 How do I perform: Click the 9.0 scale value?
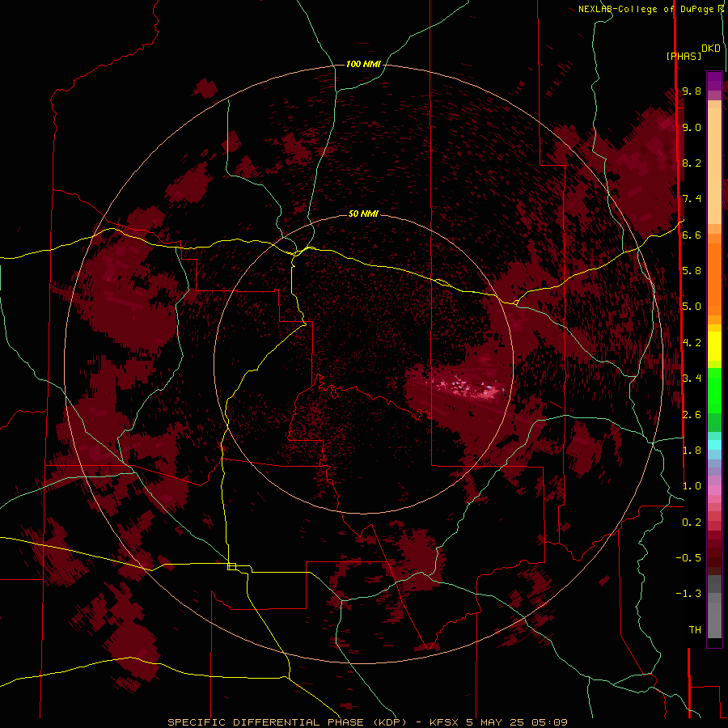pyautogui.click(x=692, y=127)
